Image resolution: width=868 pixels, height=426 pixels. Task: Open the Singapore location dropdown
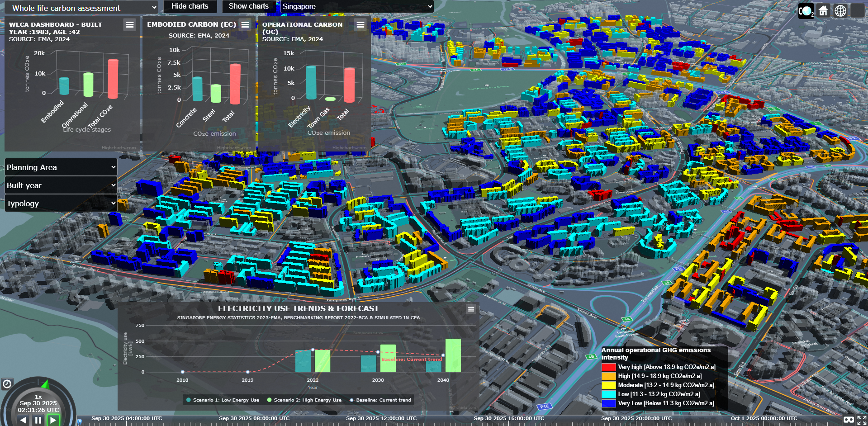click(x=357, y=6)
